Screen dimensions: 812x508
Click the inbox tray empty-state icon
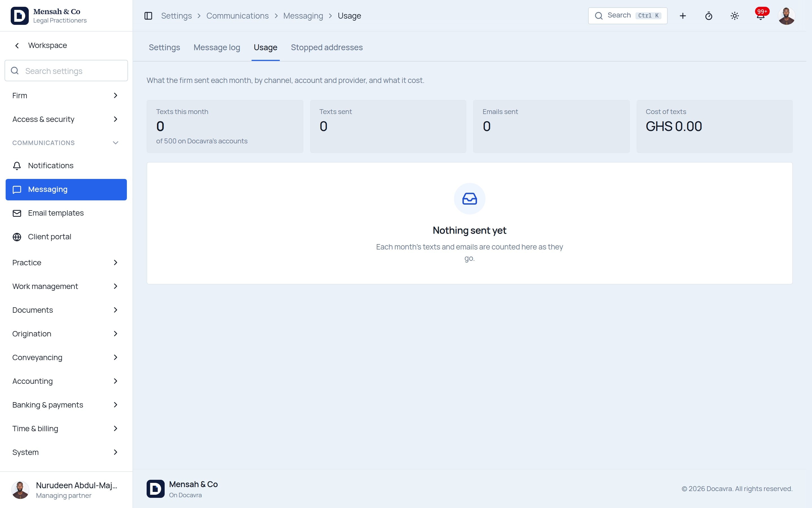click(x=469, y=199)
